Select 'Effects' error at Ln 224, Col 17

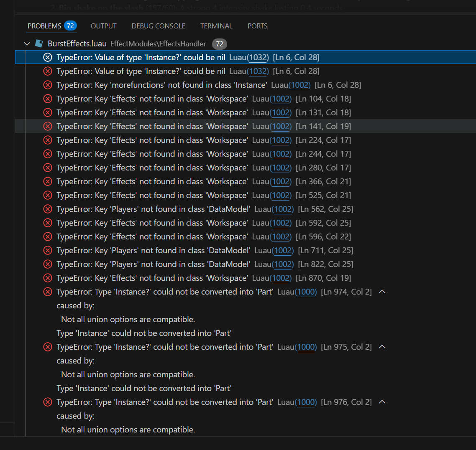[246, 140]
